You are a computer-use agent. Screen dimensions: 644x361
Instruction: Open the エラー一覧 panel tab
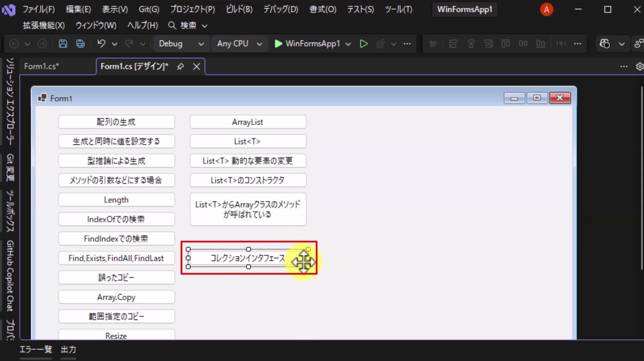(x=36, y=350)
